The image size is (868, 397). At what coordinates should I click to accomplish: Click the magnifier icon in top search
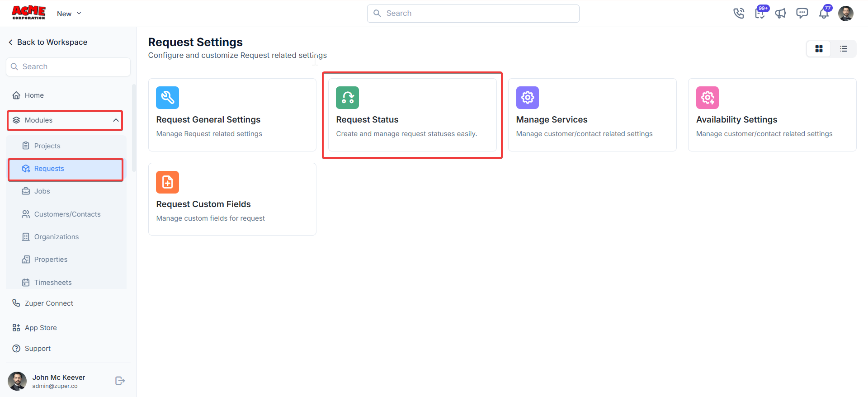[377, 14]
